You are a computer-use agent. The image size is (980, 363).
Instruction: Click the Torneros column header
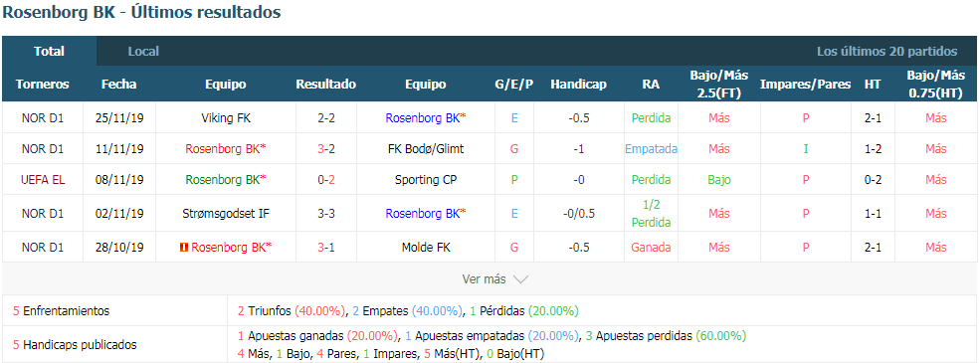[43, 85]
